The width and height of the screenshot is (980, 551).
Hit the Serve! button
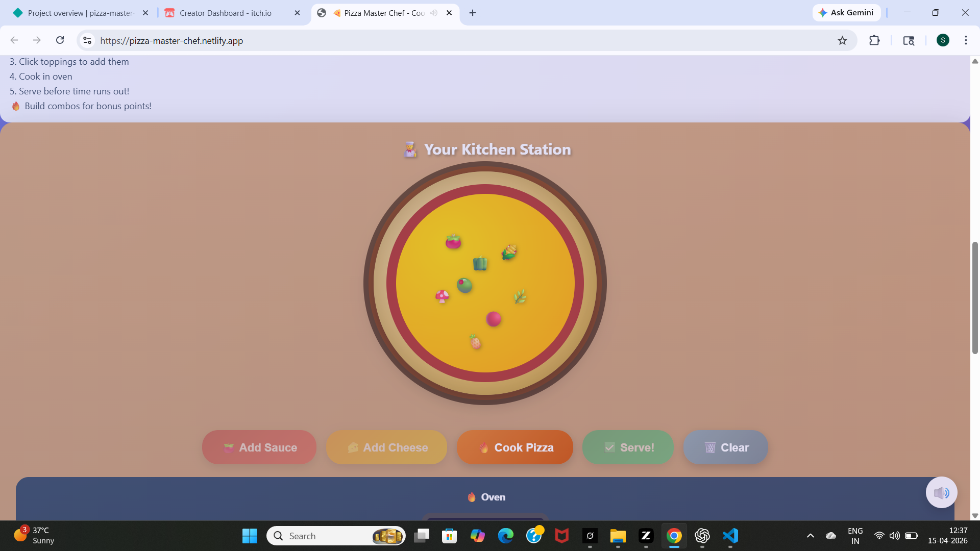[628, 447]
